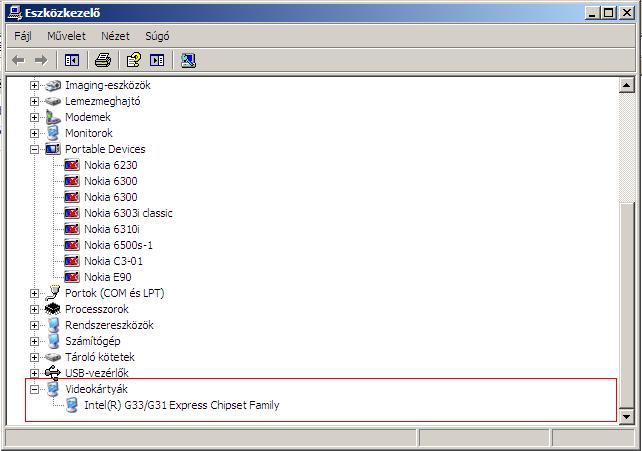The image size is (642, 451).
Task: Open the Fájl menu
Action: (x=23, y=36)
